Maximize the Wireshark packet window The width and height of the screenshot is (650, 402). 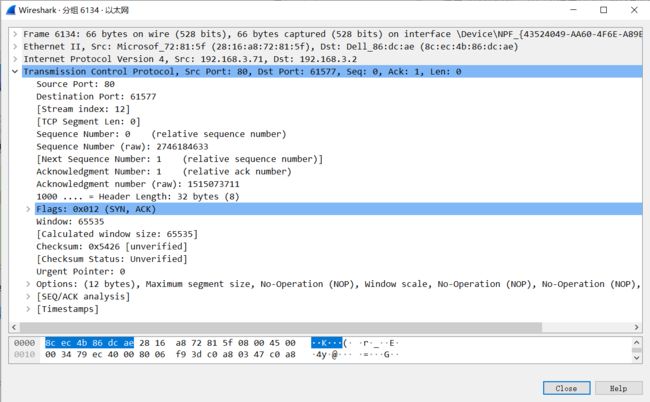point(604,10)
